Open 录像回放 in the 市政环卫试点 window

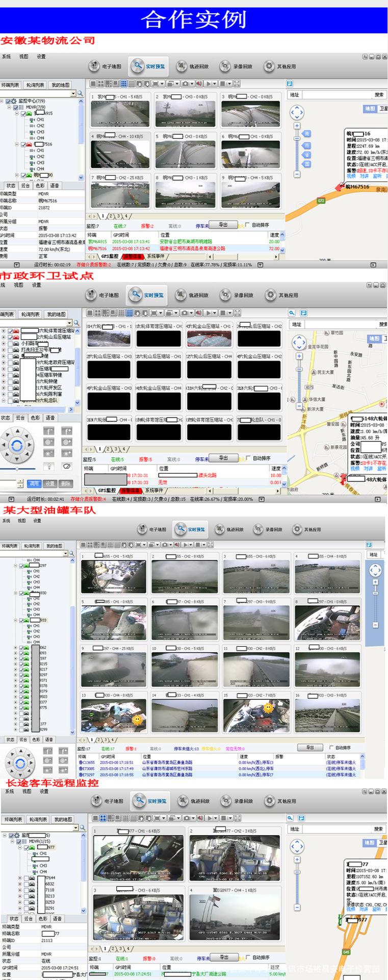[x=238, y=295]
